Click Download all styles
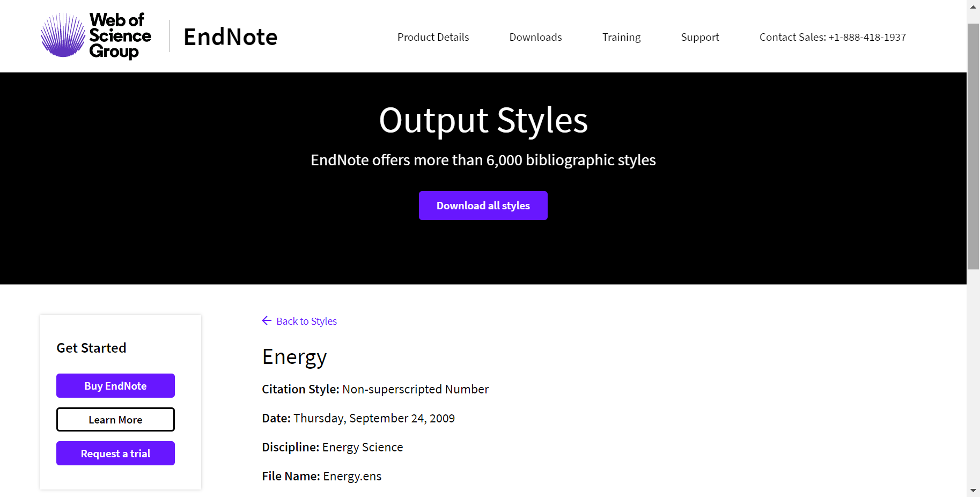Image resolution: width=980 pixels, height=497 pixels. coord(483,205)
